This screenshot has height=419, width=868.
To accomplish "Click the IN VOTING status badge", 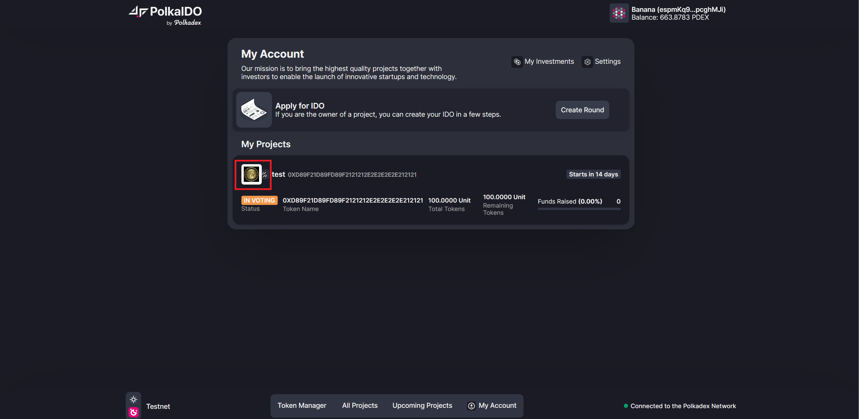I will (x=259, y=200).
